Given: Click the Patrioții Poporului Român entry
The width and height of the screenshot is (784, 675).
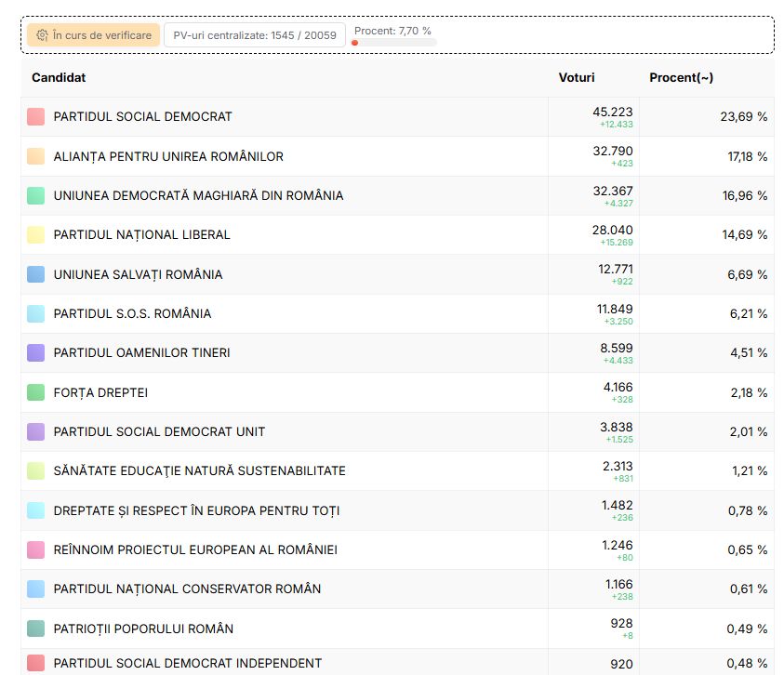Looking at the screenshot, I should click(x=143, y=629).
